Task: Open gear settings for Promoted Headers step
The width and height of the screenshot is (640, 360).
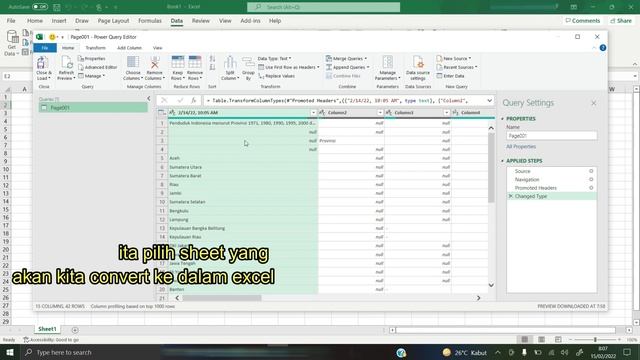Action: click(x=591, y=188)
